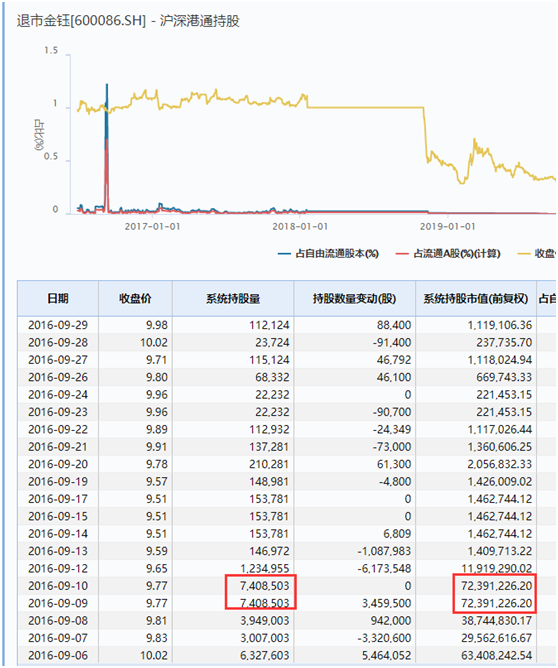Click change value 5,464,052
The width and height of the screenshot is (558, 668).
coord(387,656)
